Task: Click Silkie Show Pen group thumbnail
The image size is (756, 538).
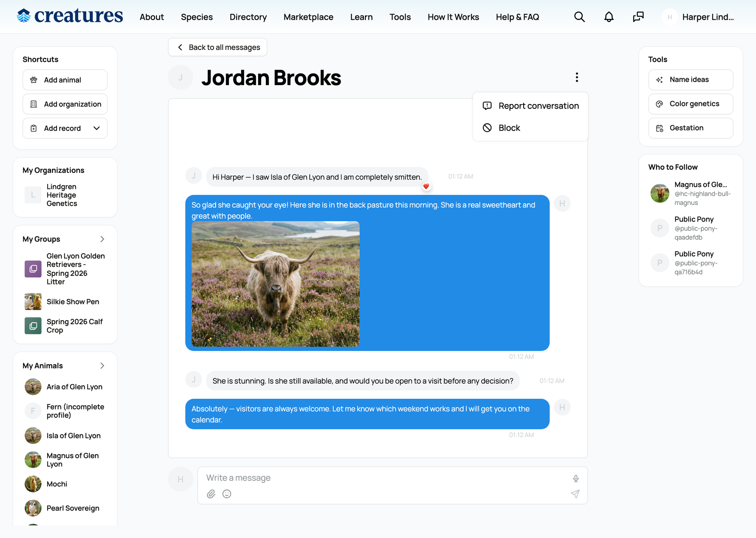Action: coord(33,302)
